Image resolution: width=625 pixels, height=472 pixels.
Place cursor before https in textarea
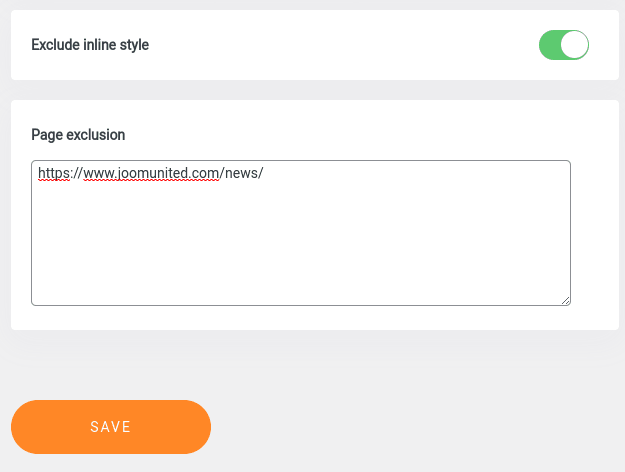tap(38, 173)
